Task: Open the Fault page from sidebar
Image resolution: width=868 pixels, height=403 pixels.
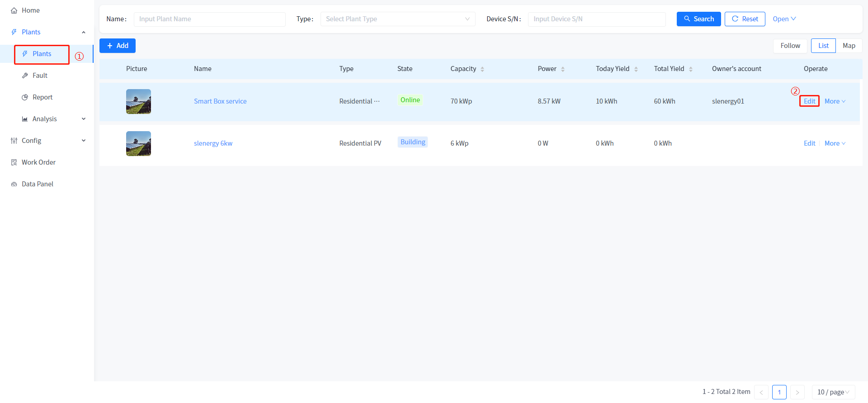Action: 40,76
